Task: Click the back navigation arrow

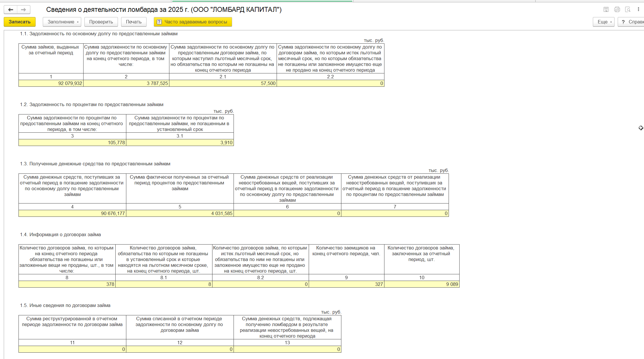Action: coord(11,10)
